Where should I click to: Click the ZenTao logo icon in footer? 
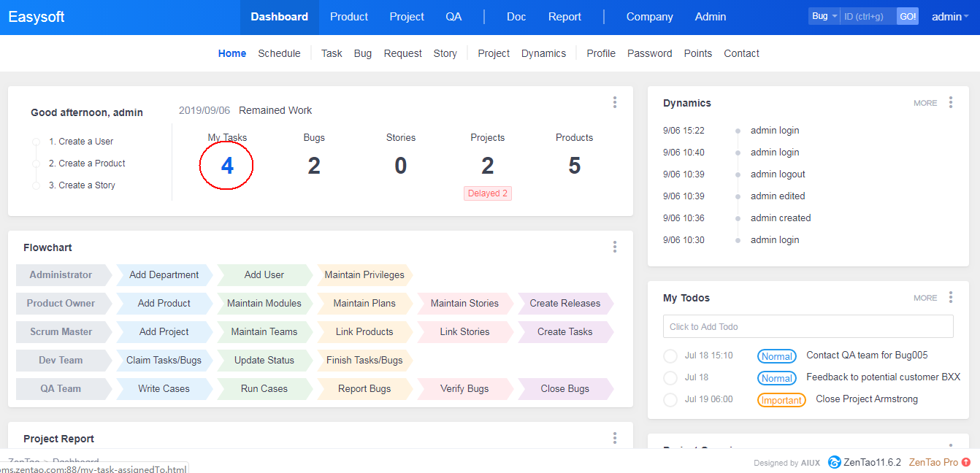(835, 462)
